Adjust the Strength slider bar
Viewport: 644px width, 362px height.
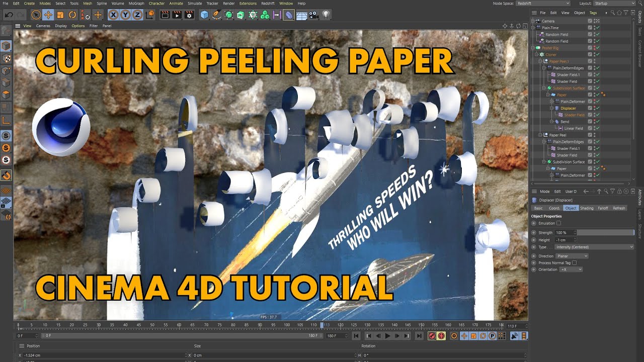tap(605, 233)
